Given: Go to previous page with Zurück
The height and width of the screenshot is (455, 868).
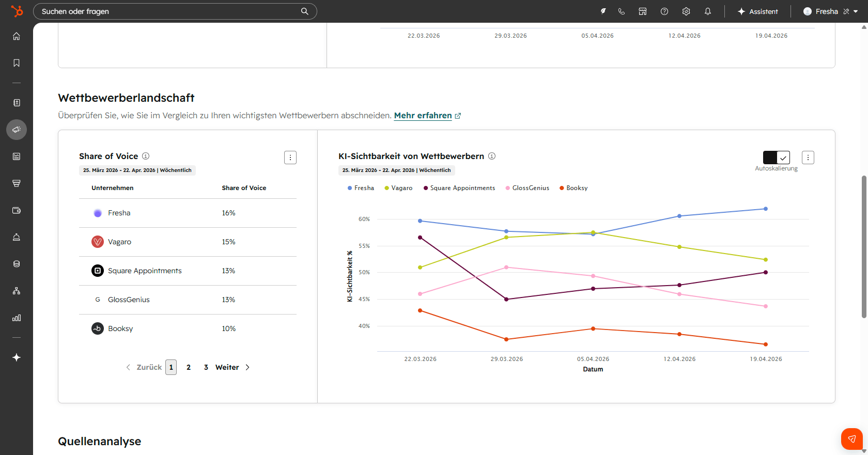Looking at the screenshot, I should (x=144, y=367).
